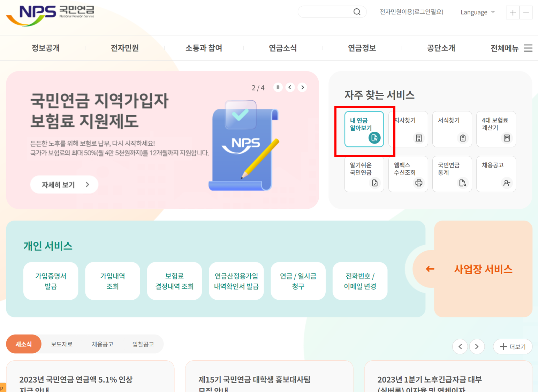The width and height of the screenshot is (538, 392).
Task: Click the NPS document banner illustration
Action: click(x=244, y=146)
